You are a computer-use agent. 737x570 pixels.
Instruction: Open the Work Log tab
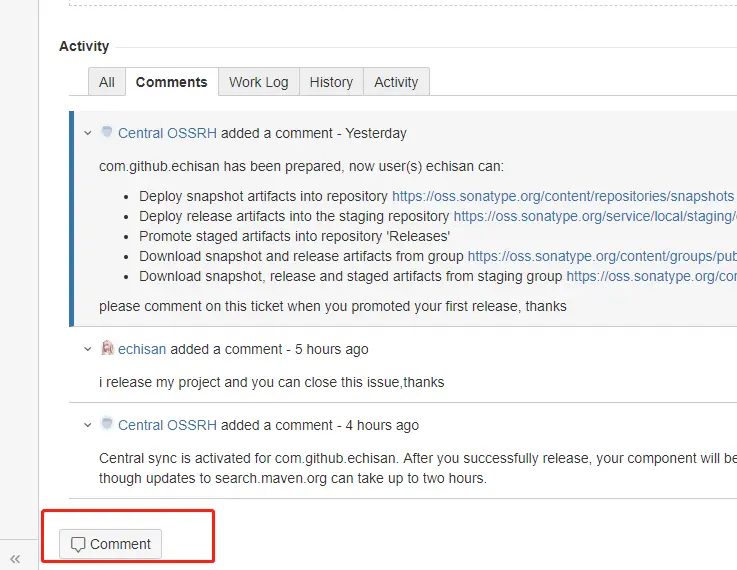click(x=259, y=82)
